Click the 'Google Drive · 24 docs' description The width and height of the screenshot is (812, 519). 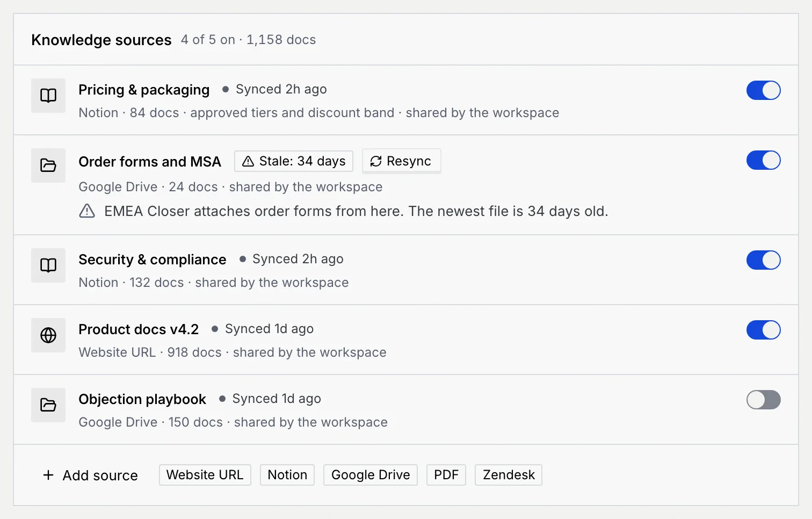pyautogui.click(x=231, y=187)
